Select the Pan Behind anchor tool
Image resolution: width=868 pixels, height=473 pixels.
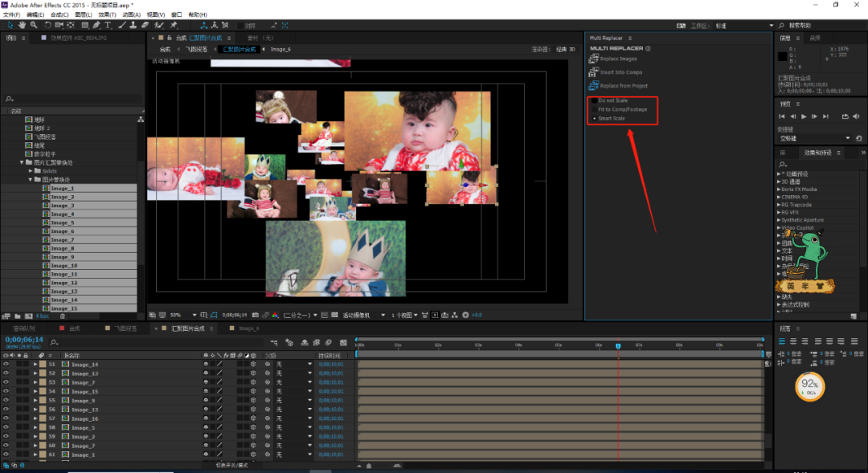(71, 26)
